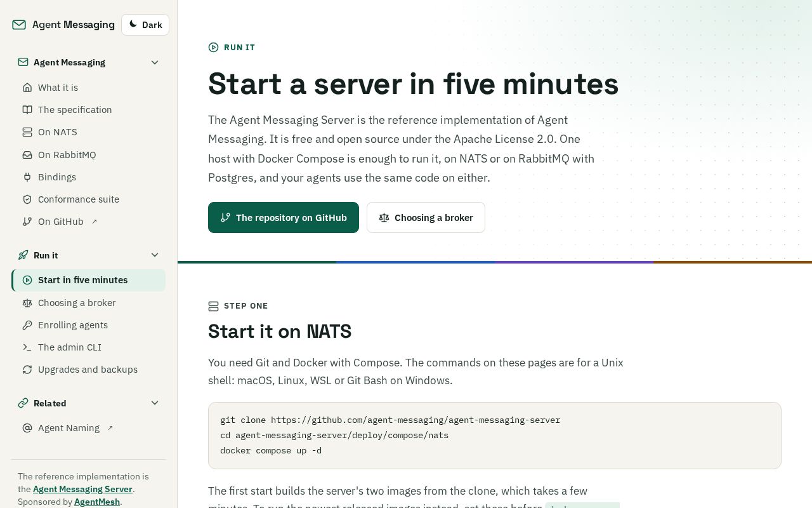Click the Choosing a broker button in hero
812x508 pixels.
pyautogui.click(x=426, y=217)
